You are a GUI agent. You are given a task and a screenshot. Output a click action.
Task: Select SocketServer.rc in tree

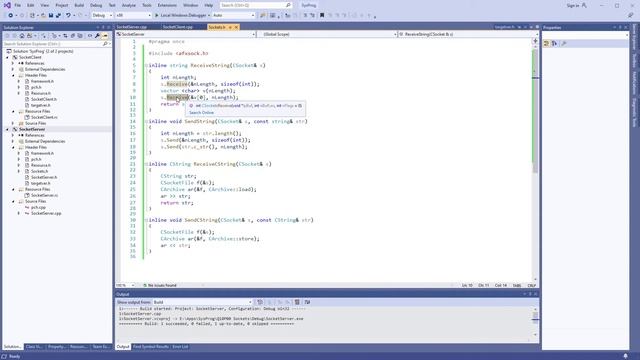click(44, 196)
